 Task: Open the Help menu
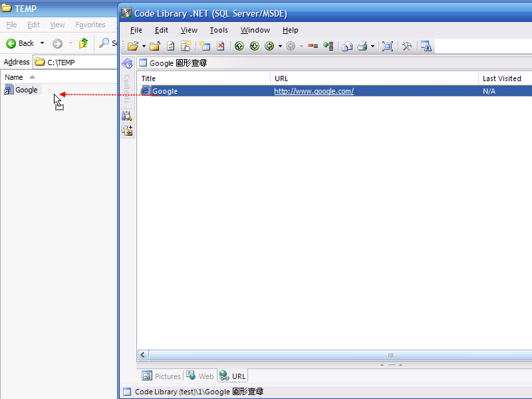click(291, 30)
